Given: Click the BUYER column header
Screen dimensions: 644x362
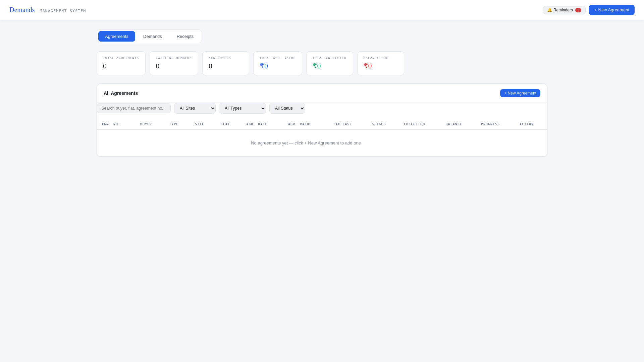Looking at the screenshot, I should [x=146, y=124].
